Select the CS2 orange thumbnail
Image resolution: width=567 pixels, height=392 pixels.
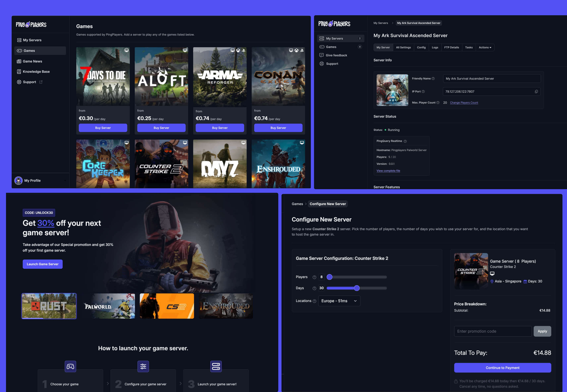(167, 306)
